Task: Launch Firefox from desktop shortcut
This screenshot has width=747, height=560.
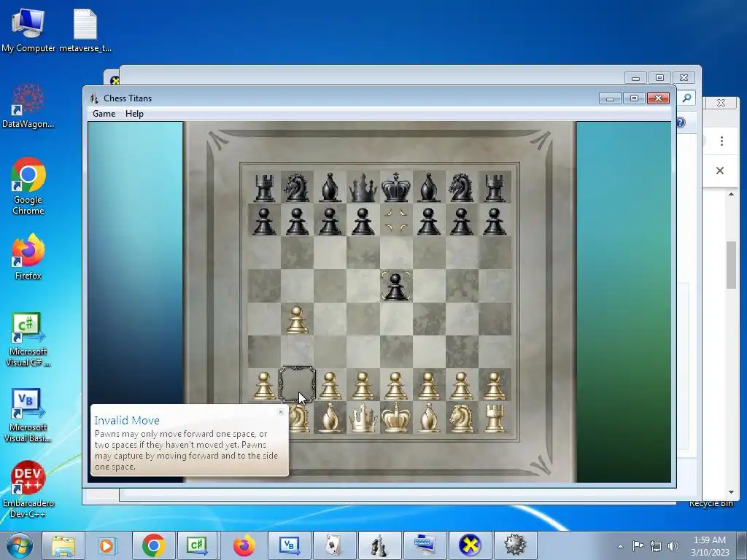Action: coord(28,256)
